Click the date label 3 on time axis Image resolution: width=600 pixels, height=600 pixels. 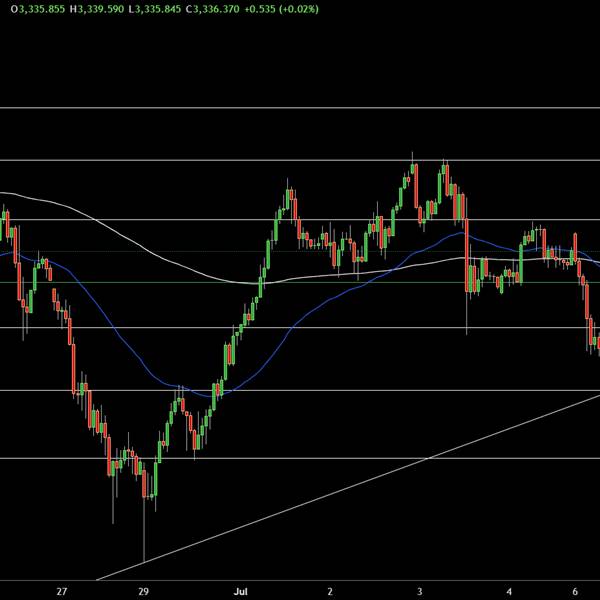(x=419, y=592)
